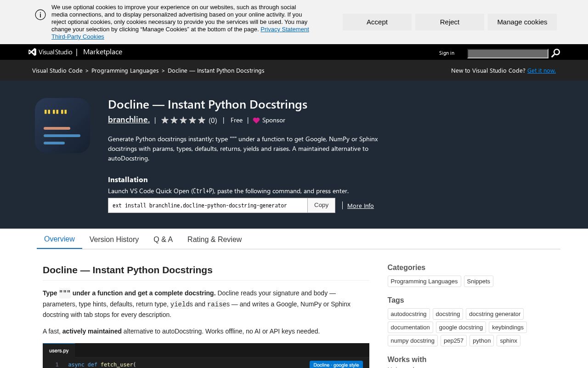
Task: Click the users.py code preview image
Action: point(206,356)
